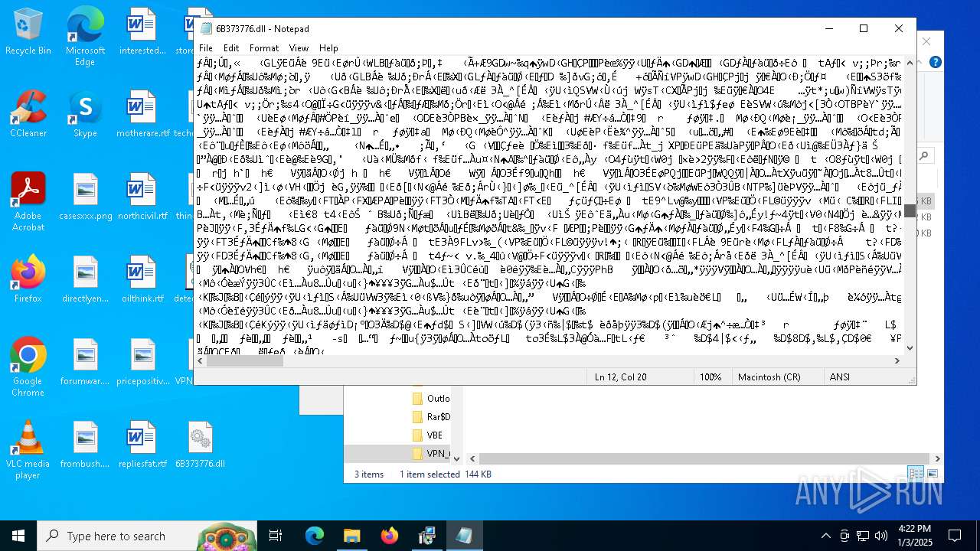This screenshot has width=980, height=551.
Task: Open Start menu on taskbar
Action: point(18,536)
